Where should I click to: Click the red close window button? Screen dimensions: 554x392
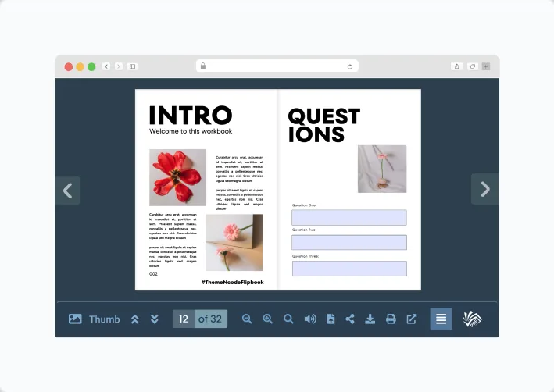(69, 66)
